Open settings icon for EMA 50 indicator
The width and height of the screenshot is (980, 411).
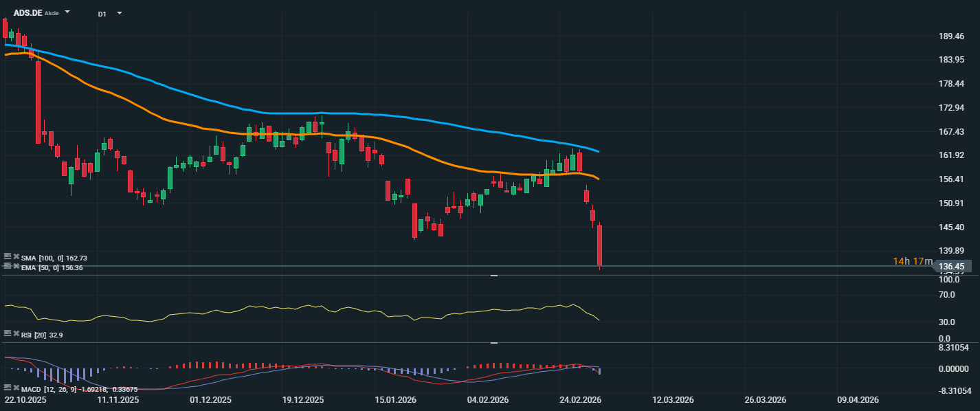(8, 266)
